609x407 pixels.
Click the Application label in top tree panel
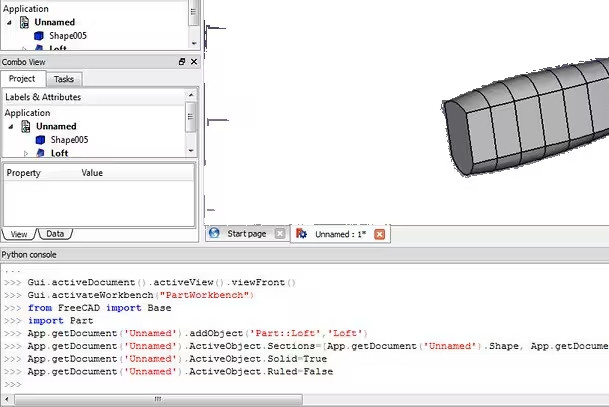[x=26, y=9]
